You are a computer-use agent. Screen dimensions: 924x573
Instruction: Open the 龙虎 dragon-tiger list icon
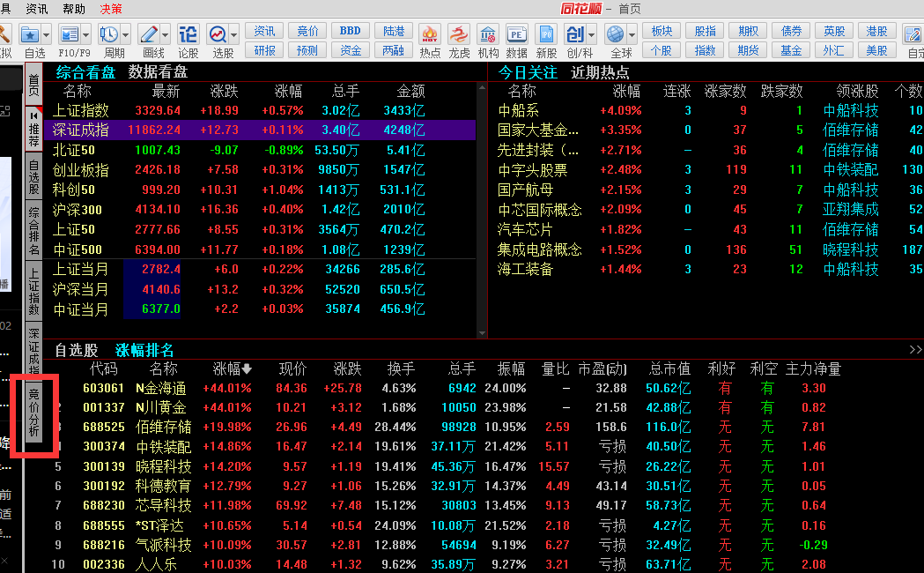point(458,34)
